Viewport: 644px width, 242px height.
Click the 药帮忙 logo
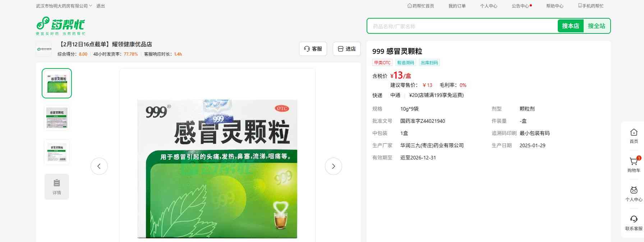pyautogui.click(x=60, y=26)
